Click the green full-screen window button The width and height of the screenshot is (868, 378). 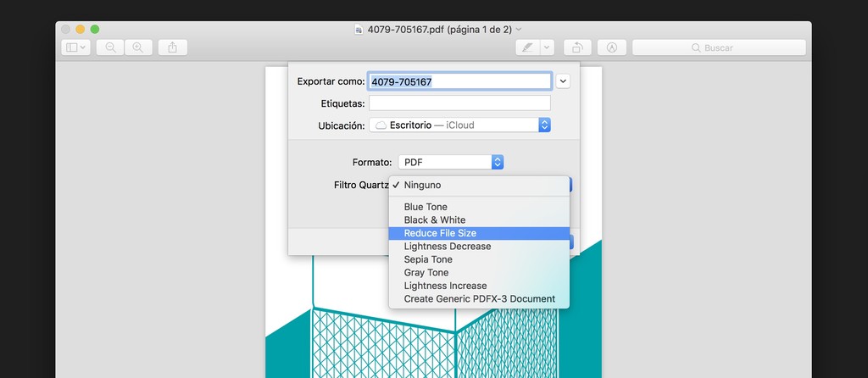(x=95, y=30)
